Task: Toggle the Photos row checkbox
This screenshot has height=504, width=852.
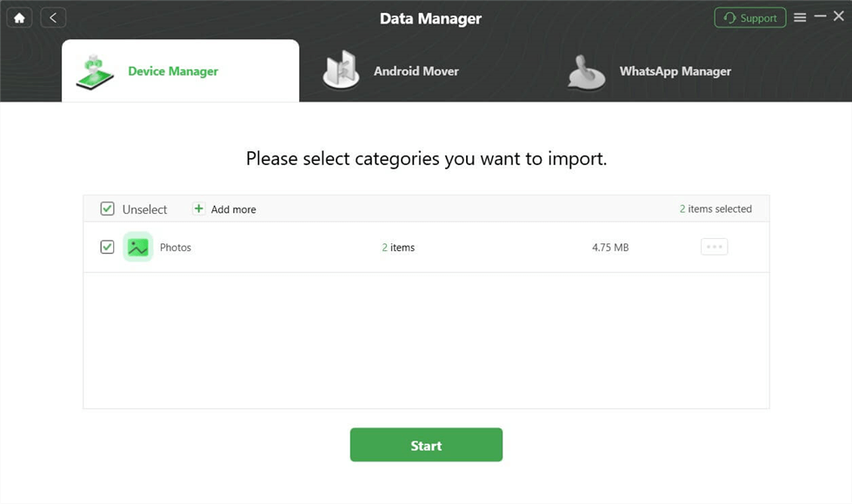Action: (x=107, y=247)
